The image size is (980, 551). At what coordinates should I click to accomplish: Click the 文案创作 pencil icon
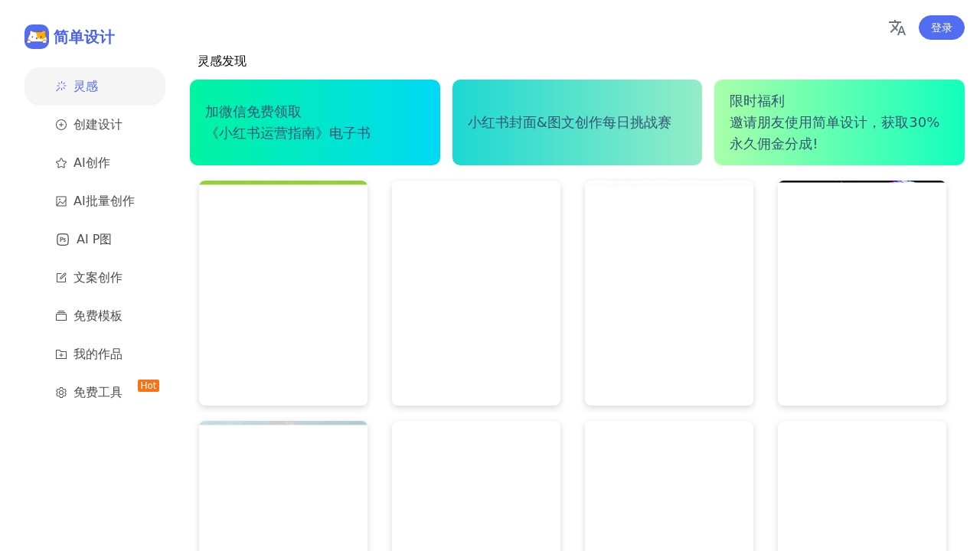pyautogui.click(x=61, y=278)
